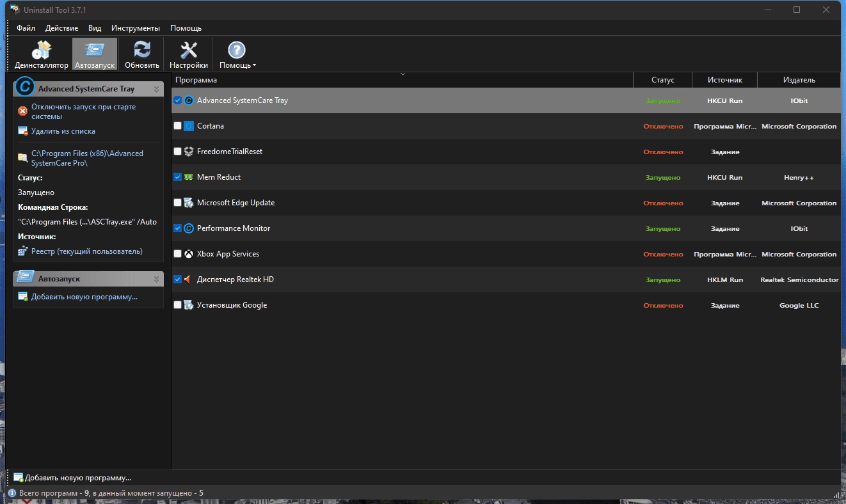846x504 pixels.
Task: Click the Xbox App Services icon
Action: (x=189, y=254)
